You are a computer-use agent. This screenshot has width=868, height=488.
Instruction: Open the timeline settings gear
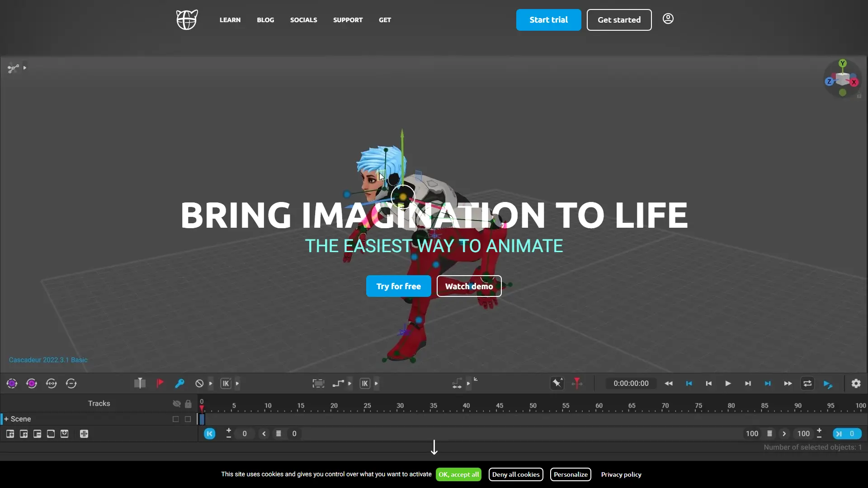pyautogui.click(x=856, y=384)
